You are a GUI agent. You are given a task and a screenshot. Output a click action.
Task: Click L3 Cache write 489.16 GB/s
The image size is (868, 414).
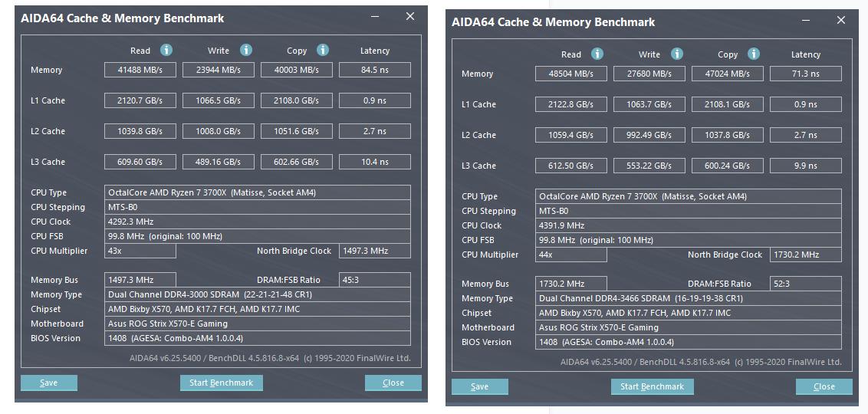pyautogui.click(x=219, y=162)
